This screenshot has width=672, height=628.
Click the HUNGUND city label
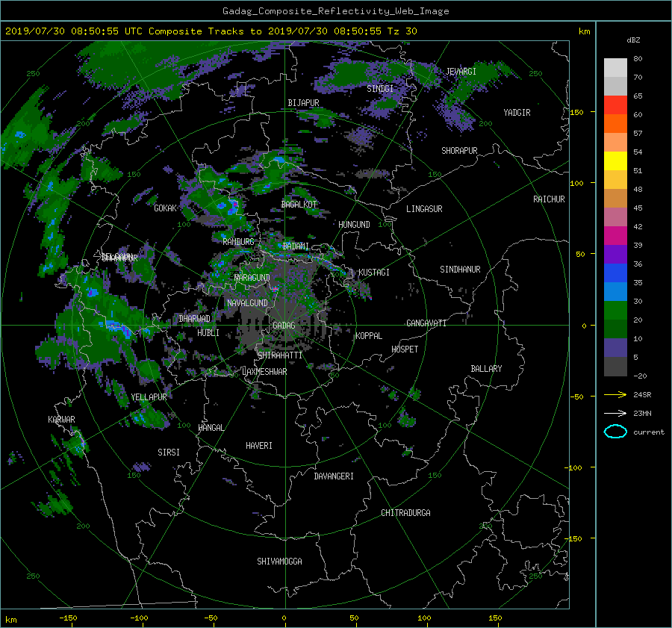coord(354,225)
